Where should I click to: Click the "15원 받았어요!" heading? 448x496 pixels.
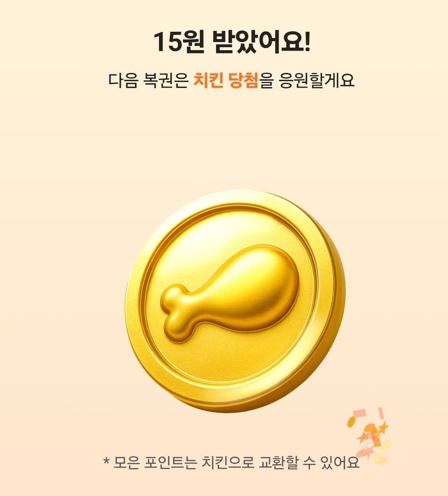pyautogui.click(x=232, y=42)
